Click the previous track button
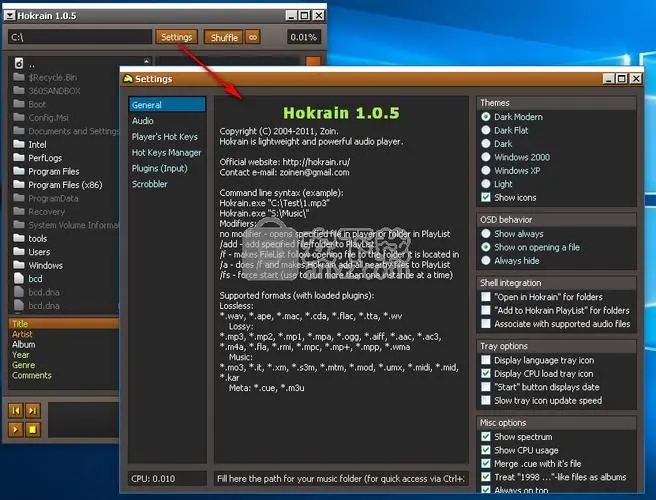 [x=16, y=410]
